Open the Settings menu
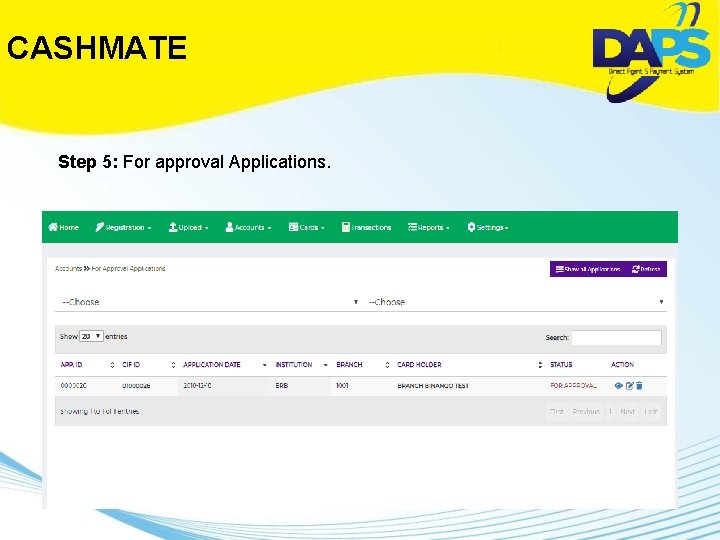 488,227
